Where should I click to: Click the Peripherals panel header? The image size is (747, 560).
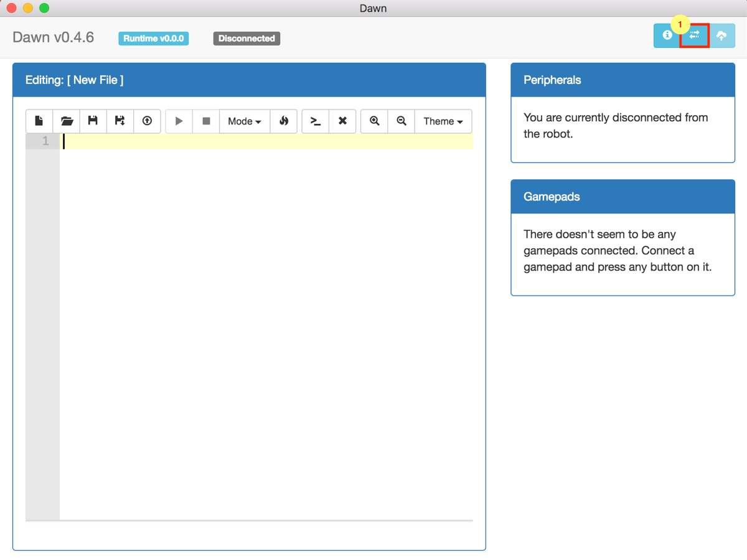pyautogui.click(x=622, y=80)
